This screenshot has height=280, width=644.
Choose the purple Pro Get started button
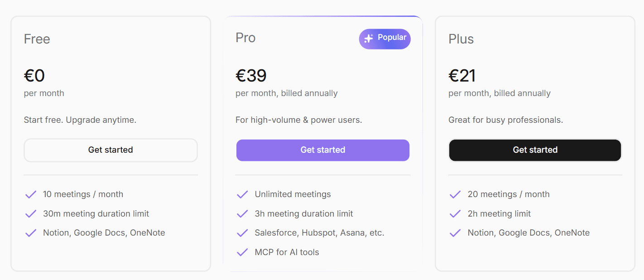coord(323,150)
